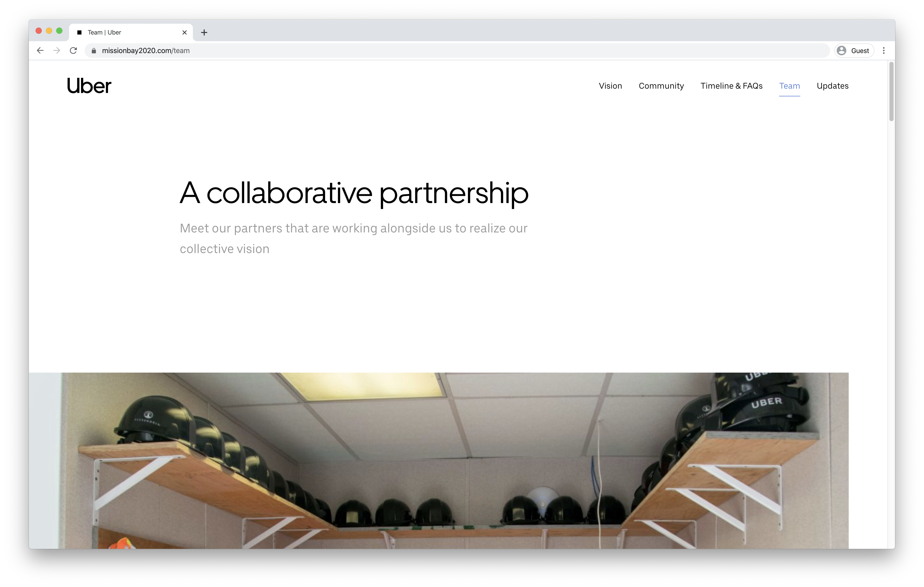Click the browser forward arrow

click(x=57, y=51)
